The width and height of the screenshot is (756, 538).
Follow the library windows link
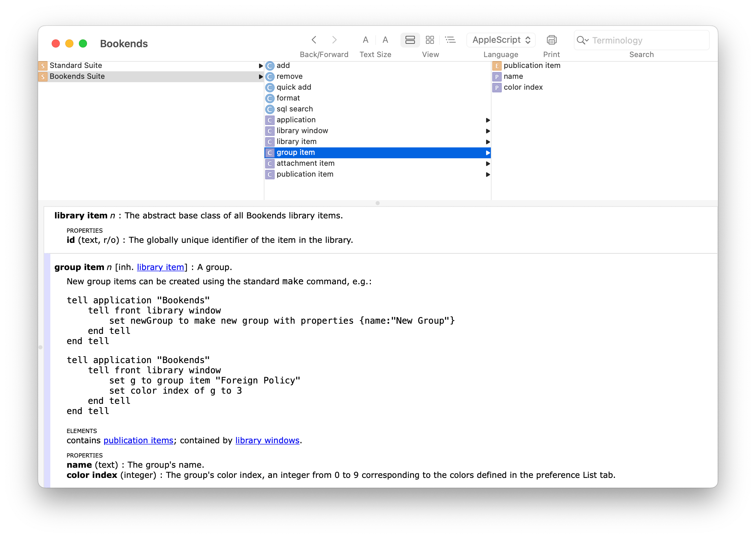pos(267,440)
